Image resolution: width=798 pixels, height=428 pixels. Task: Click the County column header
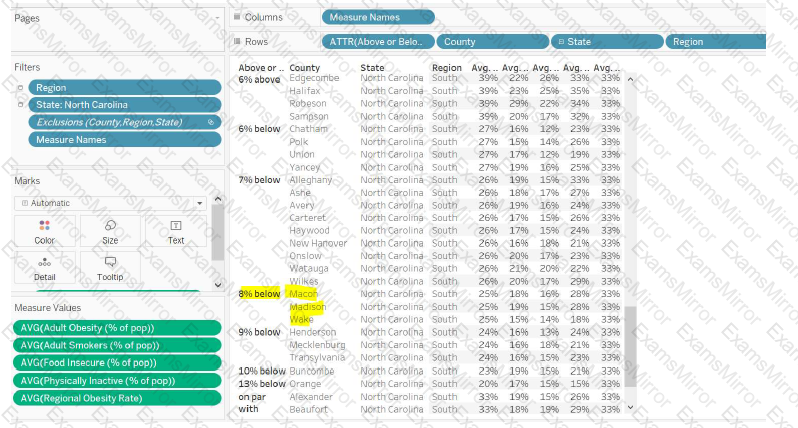pos(304,68)
